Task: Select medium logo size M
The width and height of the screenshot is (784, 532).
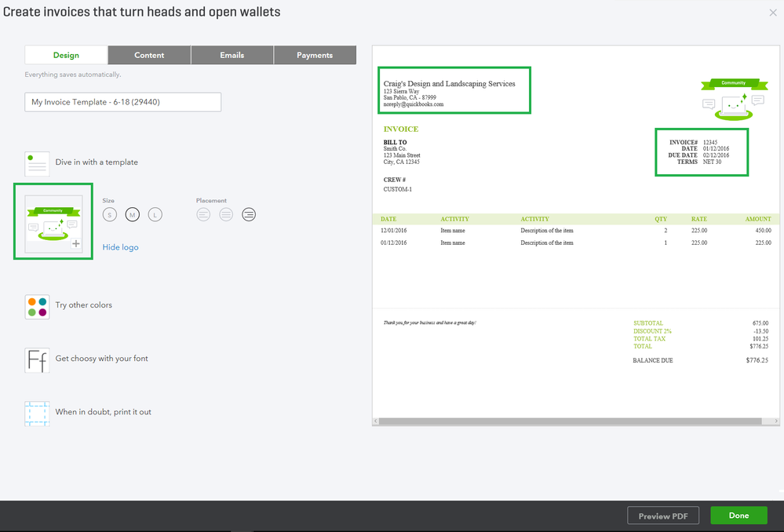Action: coord(133,214)
